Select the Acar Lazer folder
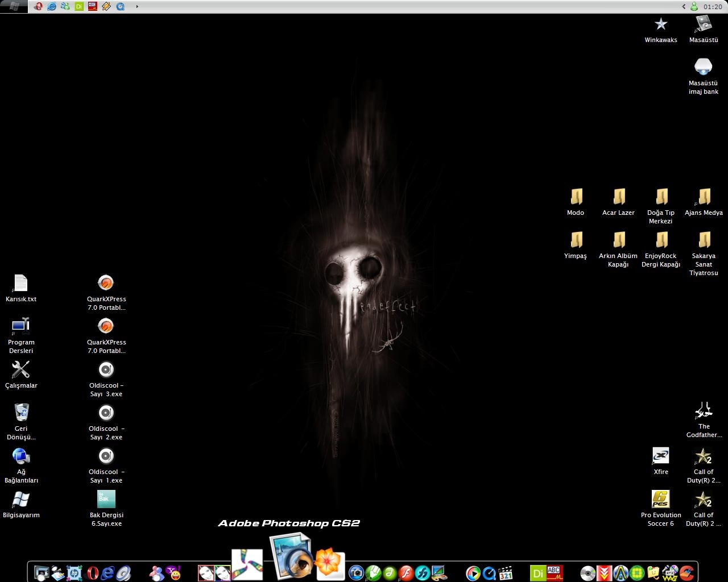The image size is (728, 582). [618, 202]
